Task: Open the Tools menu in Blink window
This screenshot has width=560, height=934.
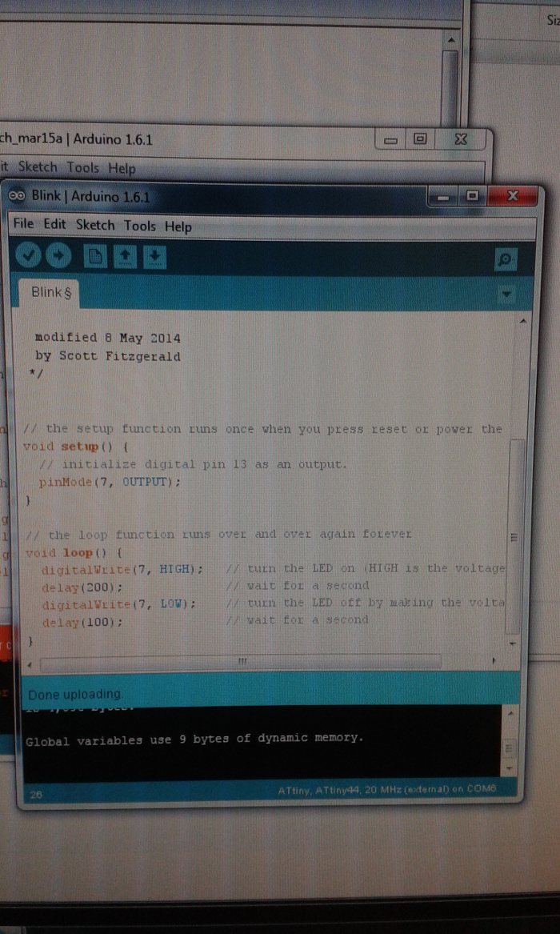Action: (140, 226)
